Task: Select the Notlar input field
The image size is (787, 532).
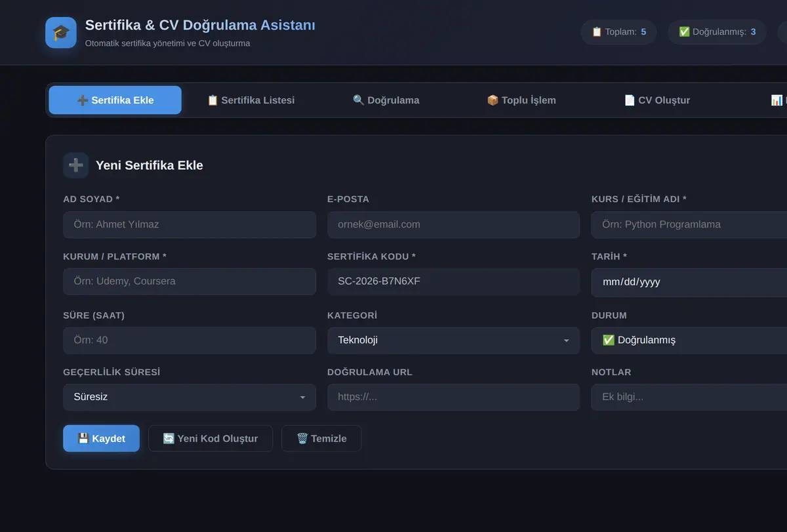Action: click(689, 398)
